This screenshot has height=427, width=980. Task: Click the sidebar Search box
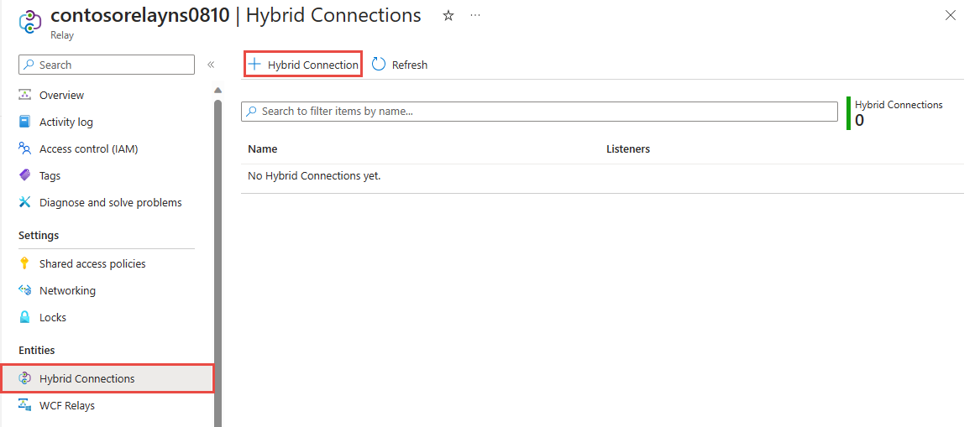tap(107, 65)
